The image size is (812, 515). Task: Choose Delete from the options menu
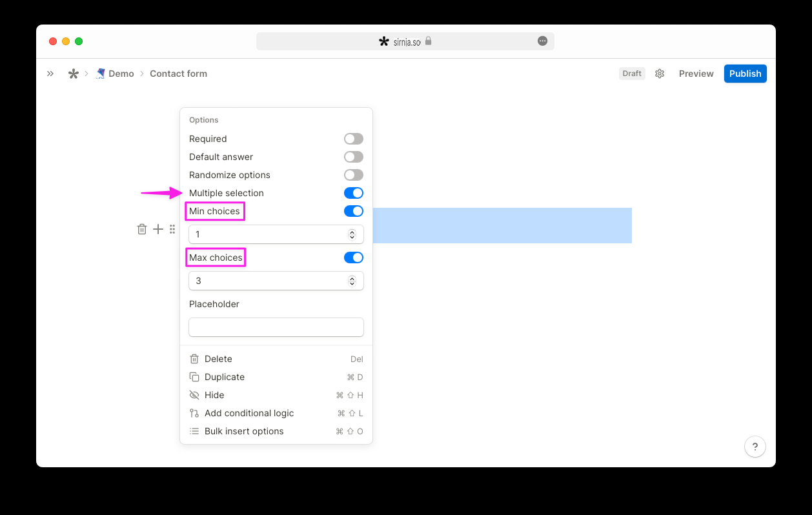point(276,359)
